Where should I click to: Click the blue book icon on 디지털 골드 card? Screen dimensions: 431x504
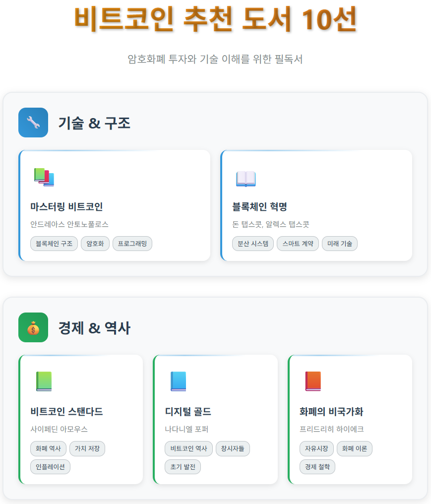(x=178, y=381)
